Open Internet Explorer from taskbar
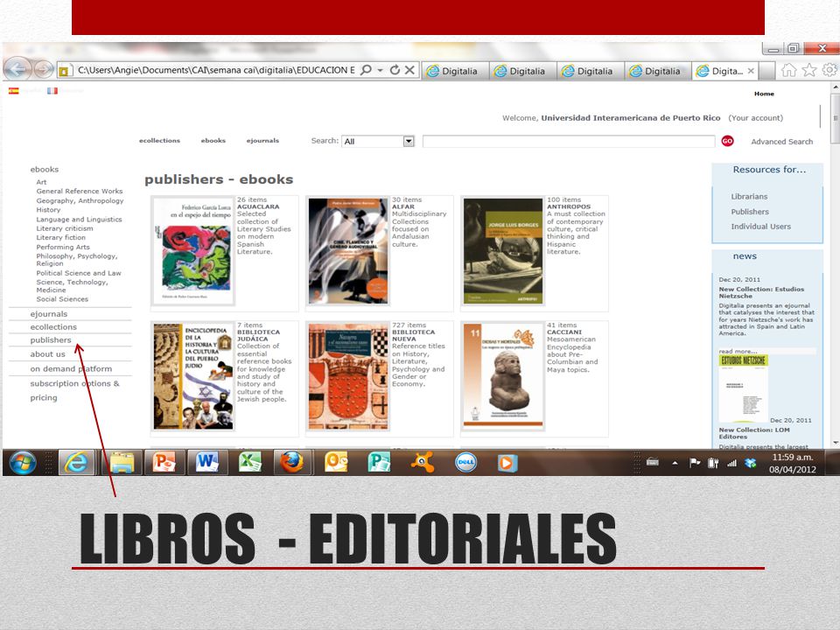 [75, 462]
